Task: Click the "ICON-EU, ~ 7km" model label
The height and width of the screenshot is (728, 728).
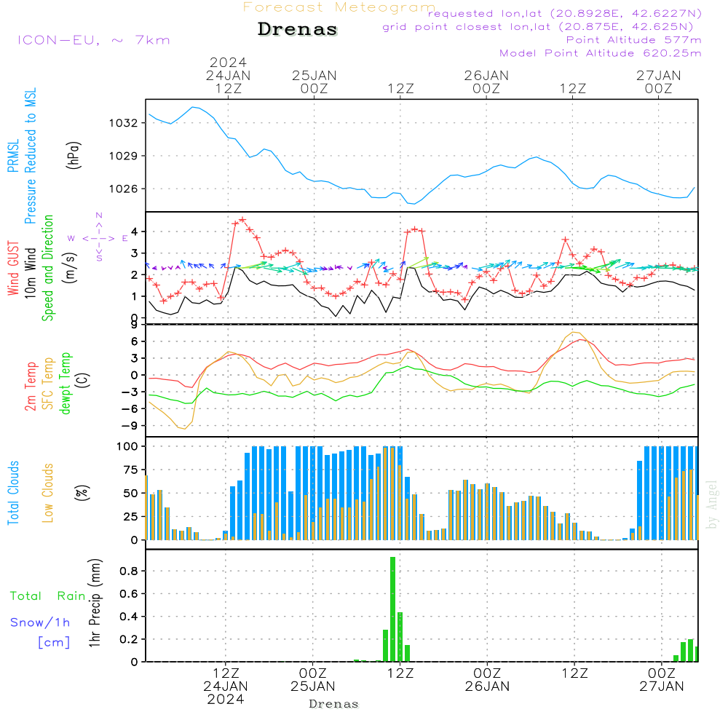Action: [x=94, y=40]
